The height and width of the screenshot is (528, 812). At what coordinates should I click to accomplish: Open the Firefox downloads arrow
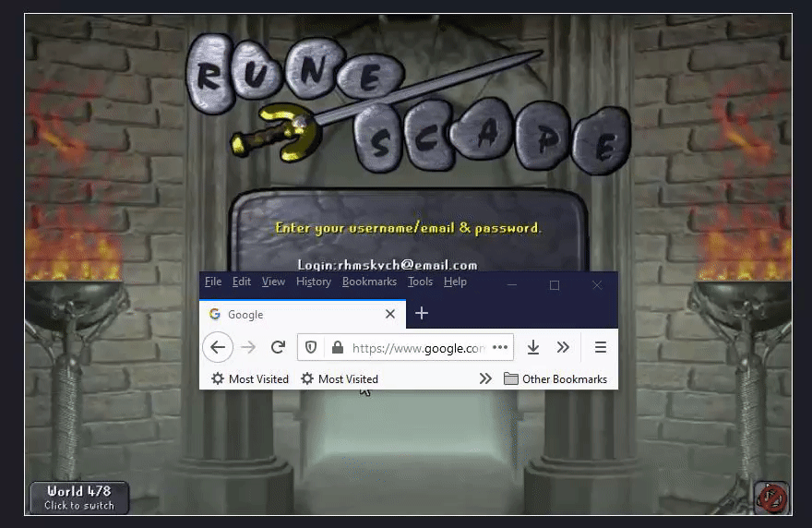[x=533, y=347]
